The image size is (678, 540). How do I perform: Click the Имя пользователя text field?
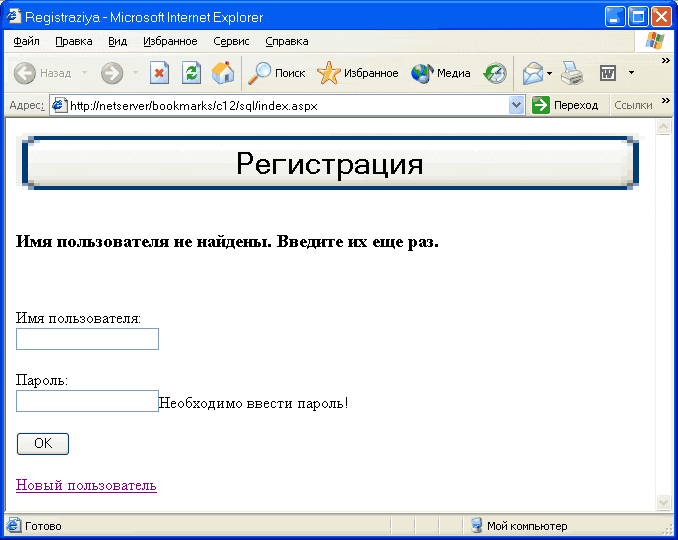coord(87,339)
